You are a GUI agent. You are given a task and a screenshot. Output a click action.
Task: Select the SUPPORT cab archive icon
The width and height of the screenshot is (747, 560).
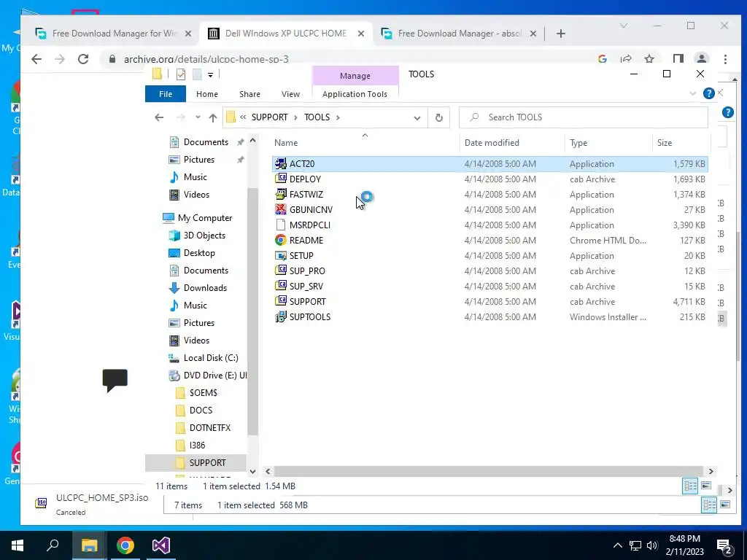click(281, 301)
